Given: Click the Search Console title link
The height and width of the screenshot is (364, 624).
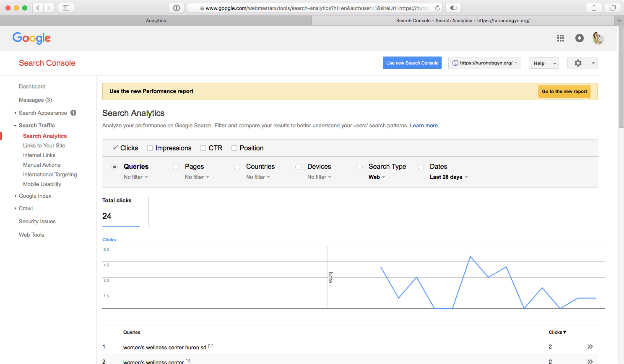Looking at the screenshot, I should click(47, 63).
